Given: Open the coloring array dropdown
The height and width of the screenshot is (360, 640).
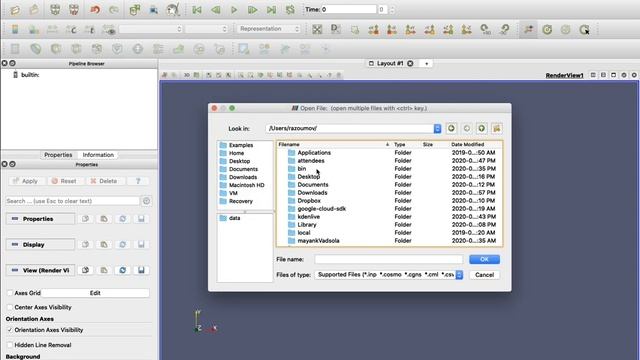Looking at the screenshot, I should [151, 29].
